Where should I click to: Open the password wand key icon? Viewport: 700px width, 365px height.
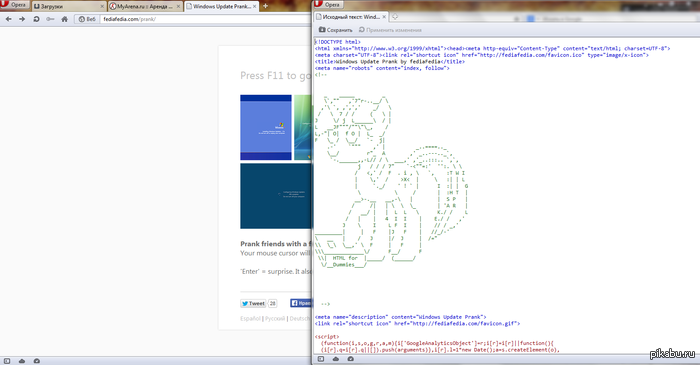[x=50, y=19]
